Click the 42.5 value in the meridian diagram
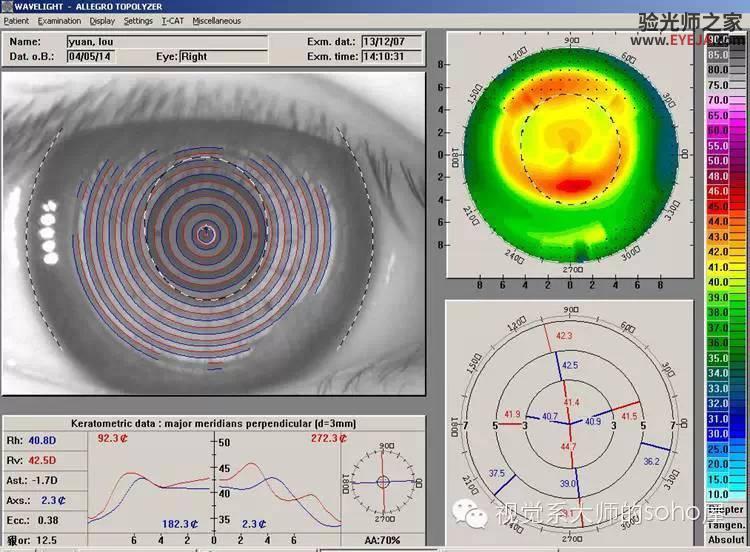 [x=570, y=365]
